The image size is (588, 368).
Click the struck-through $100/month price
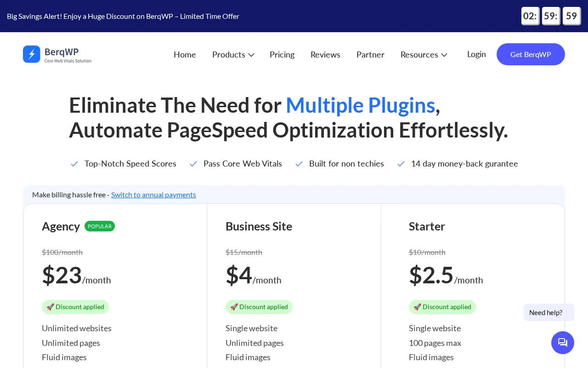pos(62,252)
